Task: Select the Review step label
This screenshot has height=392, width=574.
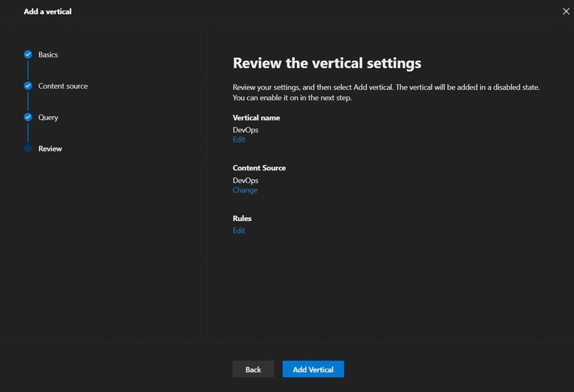Action: pyautogui.click(x=50, y=149)
